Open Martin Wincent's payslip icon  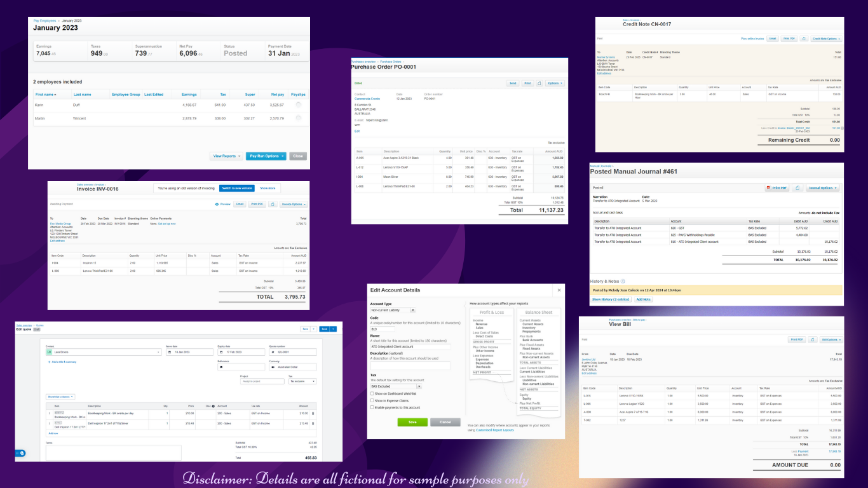(x=299, y=118)
